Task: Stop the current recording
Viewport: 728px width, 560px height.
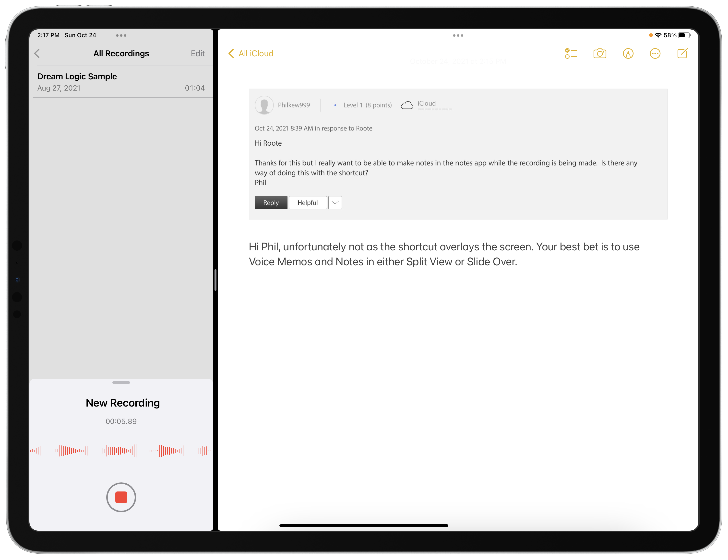Action: pos(121,497)
